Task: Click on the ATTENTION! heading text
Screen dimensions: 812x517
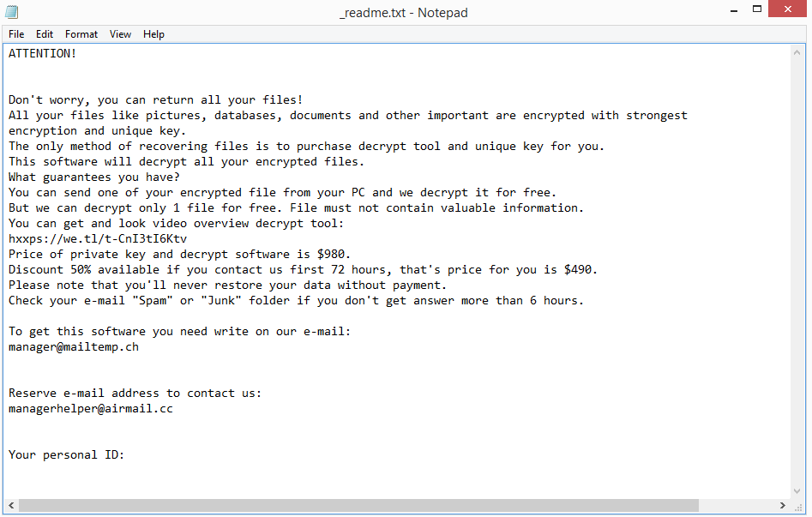Action: click(x=43, y=53)
